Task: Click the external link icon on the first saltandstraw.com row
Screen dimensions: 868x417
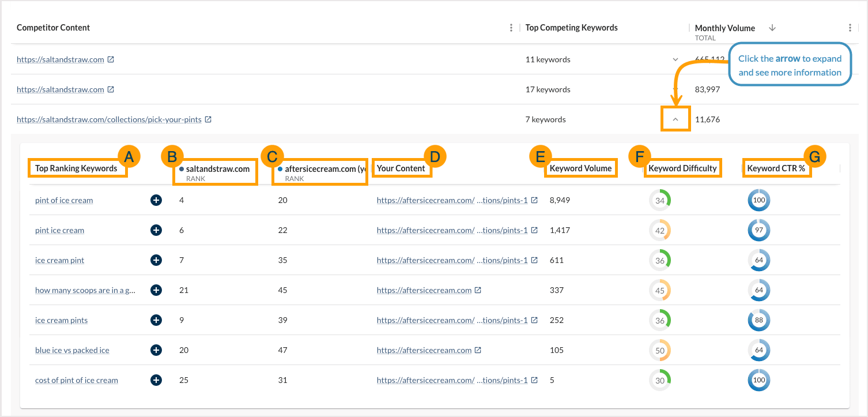Action: tap(111, 59)
